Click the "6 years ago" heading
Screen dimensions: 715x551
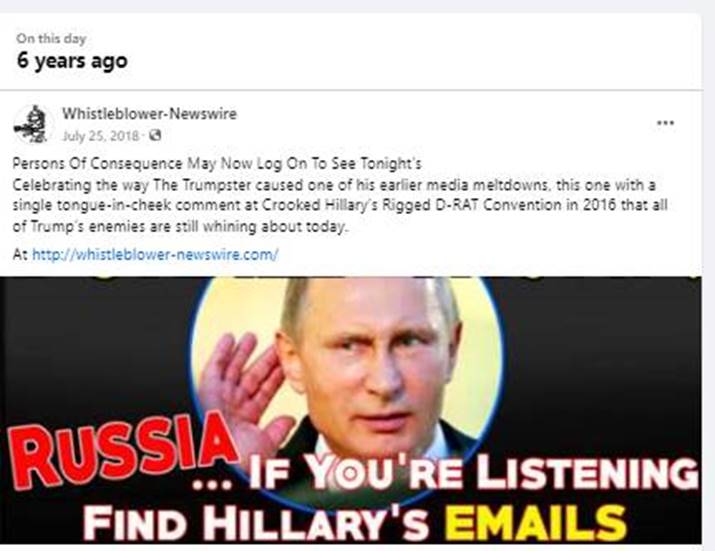72,61
